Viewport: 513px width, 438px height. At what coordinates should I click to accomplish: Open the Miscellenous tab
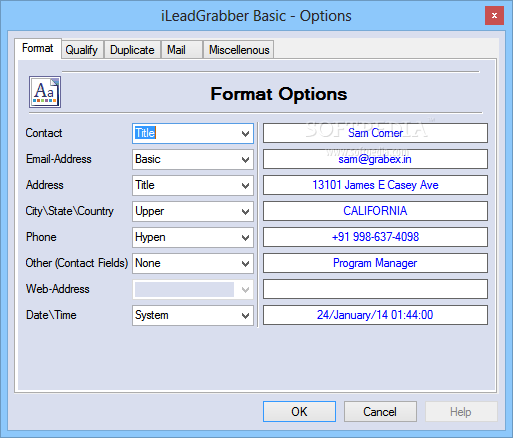pos(239,50)
